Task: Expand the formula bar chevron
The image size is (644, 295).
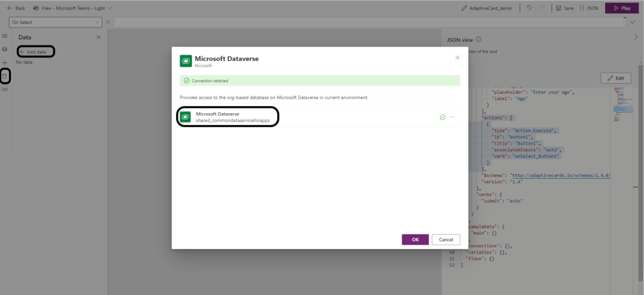Action: (632, 23)
